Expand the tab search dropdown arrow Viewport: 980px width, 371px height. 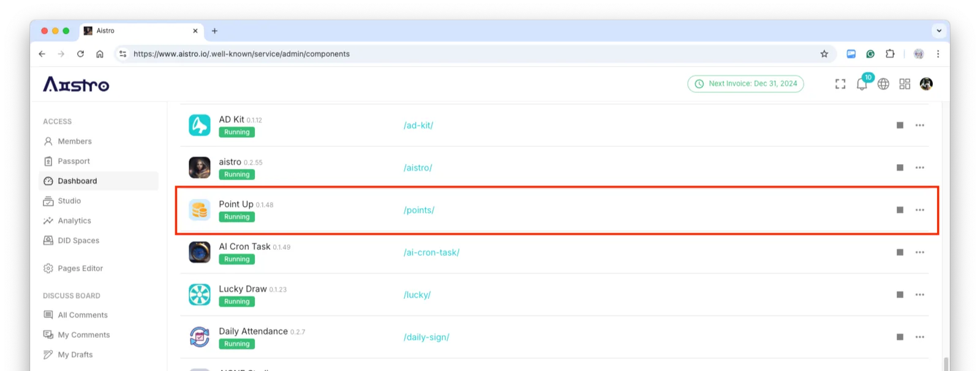click(939, 31)
